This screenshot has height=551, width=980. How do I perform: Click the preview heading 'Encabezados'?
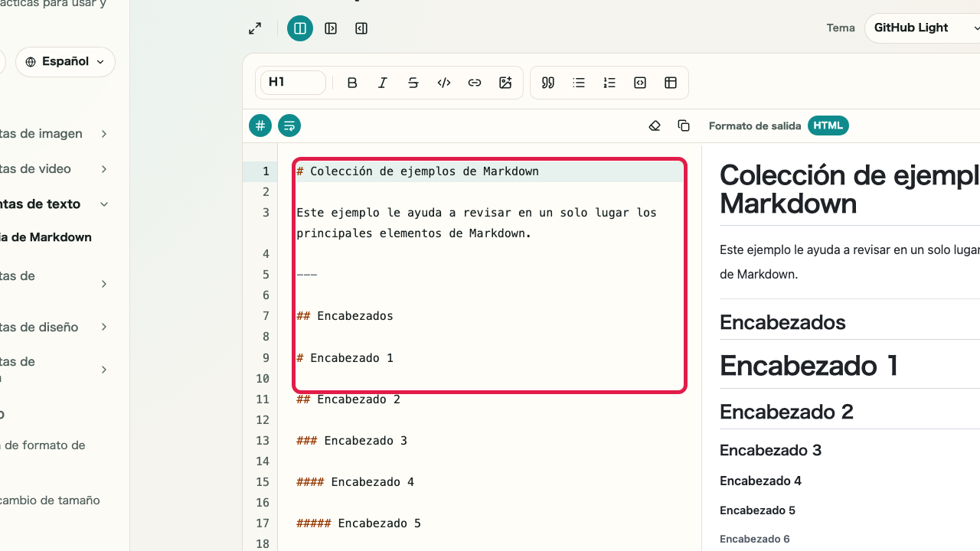pos(782,322)
